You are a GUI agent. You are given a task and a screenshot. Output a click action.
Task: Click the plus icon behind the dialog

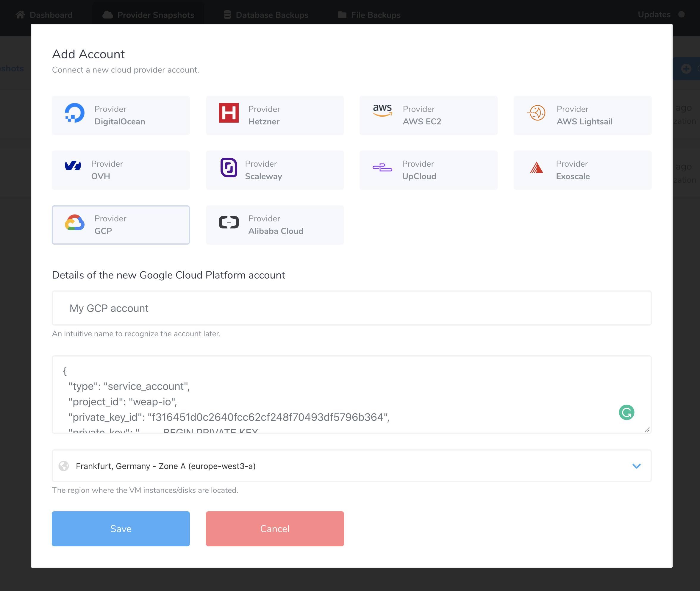(686, 69)
